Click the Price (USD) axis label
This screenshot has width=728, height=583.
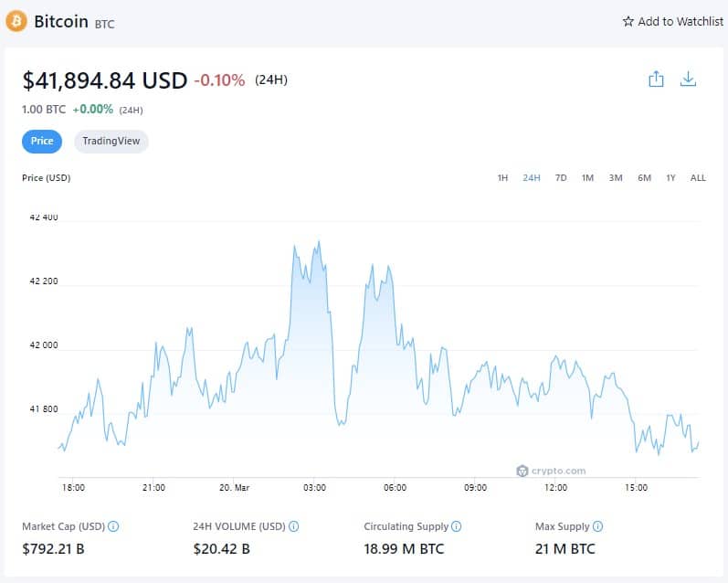click(x=46, y=178)
